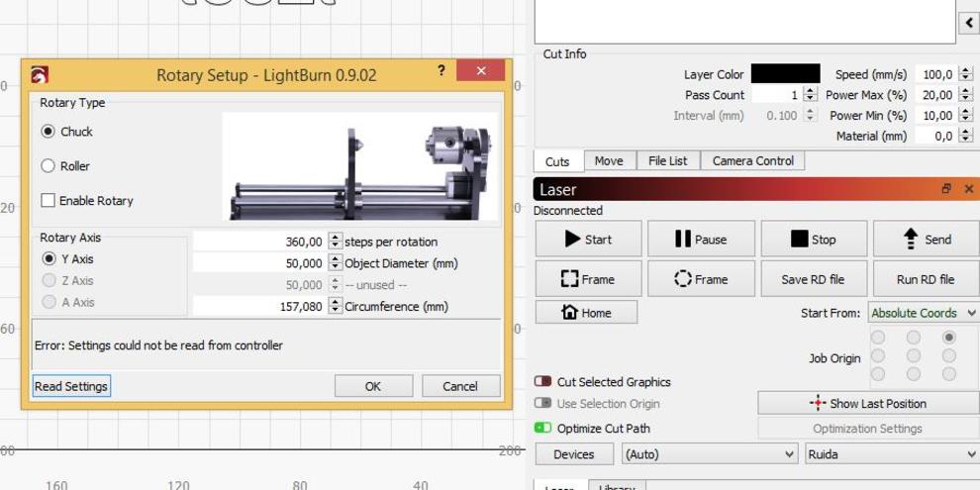
Task: Select bottom-left Job Origin point
Action: pyautogui.click(x=877, y=374)
